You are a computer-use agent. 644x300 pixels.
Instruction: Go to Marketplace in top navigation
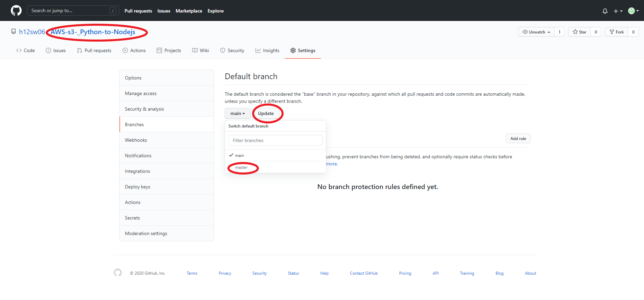coord(189,11)
